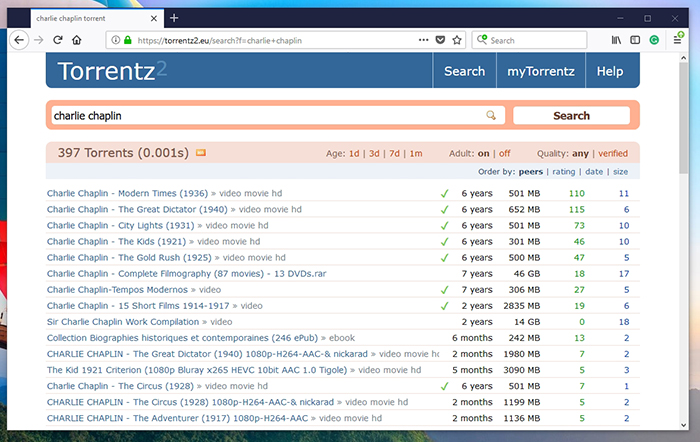Viewport: 700px width, 442px height.
Task: Open page actions three-dot menu
Action: coord(424,40)
